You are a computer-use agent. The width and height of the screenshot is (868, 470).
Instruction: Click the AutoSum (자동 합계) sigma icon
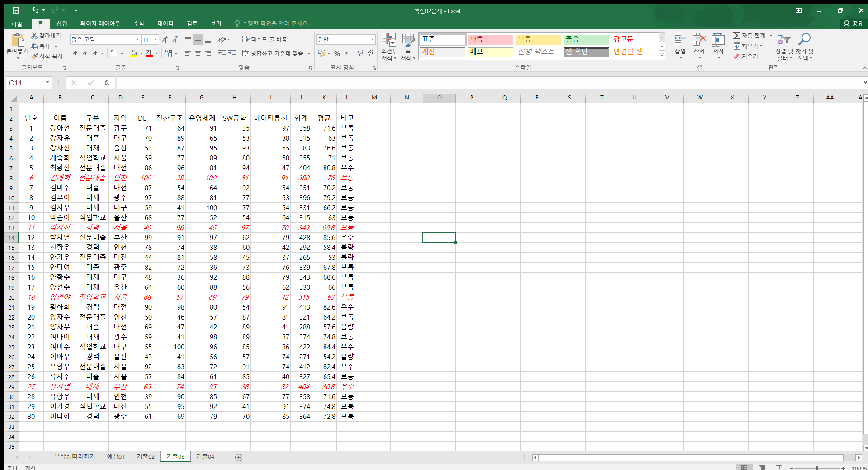click(737, 36)
